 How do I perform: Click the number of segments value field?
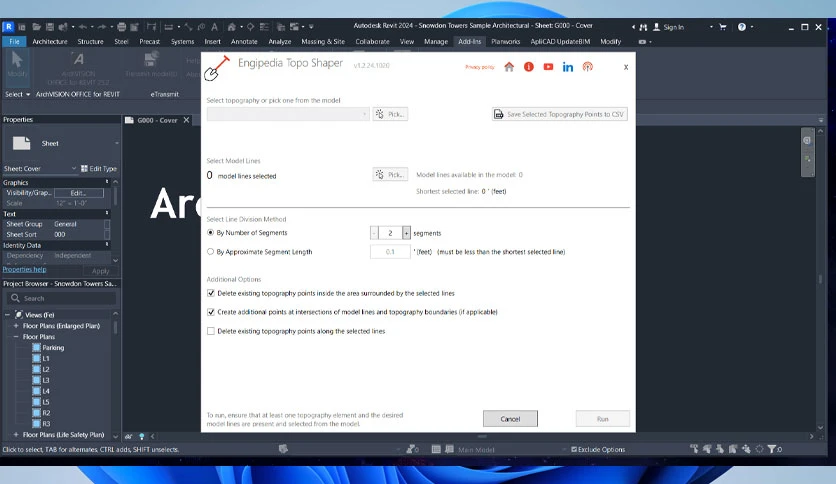click(390, 233)
